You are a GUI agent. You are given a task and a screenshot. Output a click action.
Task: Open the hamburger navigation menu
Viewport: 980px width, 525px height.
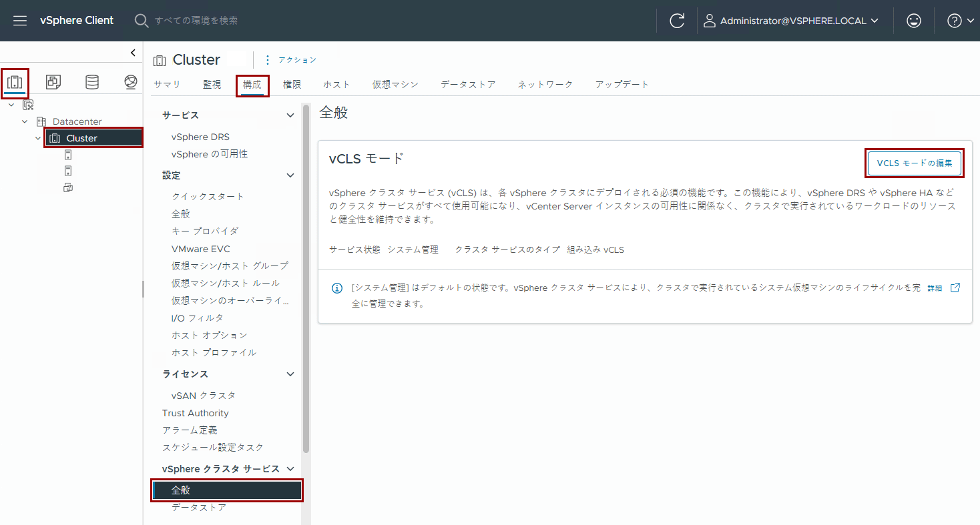(x=20, y=21)
